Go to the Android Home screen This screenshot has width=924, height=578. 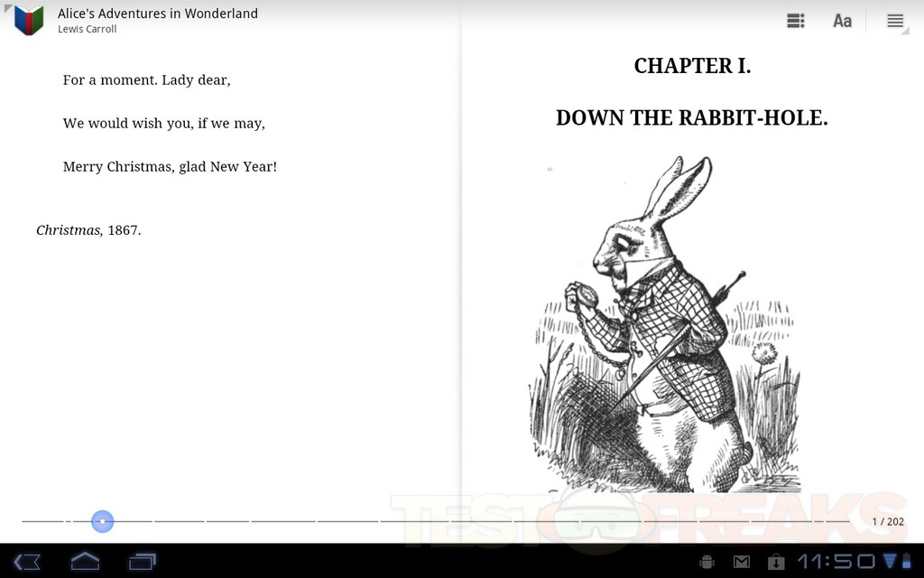tap(85, 561)
